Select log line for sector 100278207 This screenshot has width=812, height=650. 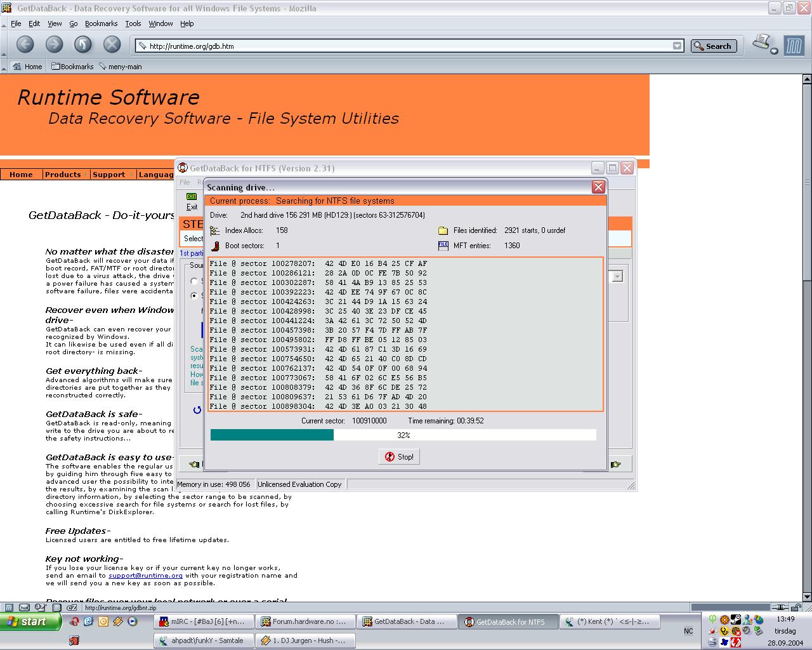pyautogui.click(x=318, y=263)
